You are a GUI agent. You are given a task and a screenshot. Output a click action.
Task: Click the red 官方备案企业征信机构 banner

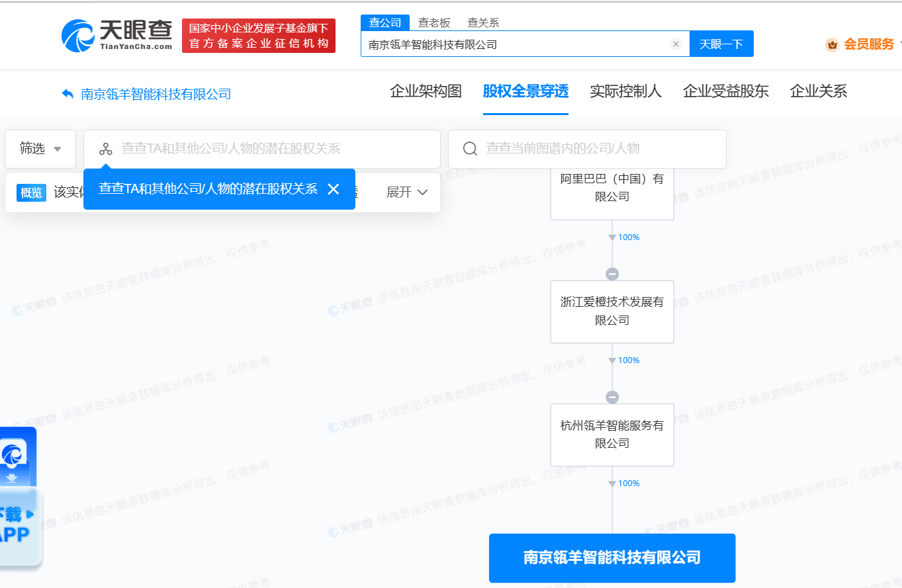click(x=259, y=36)
